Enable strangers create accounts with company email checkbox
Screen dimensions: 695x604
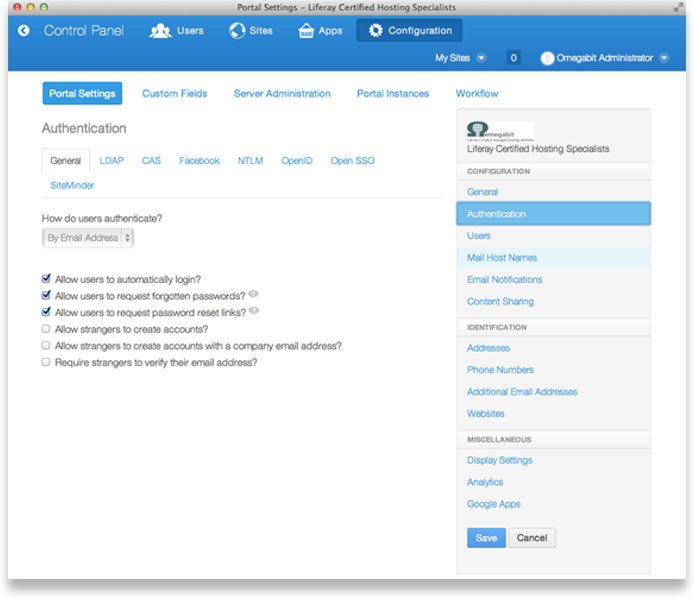point(46,345)
